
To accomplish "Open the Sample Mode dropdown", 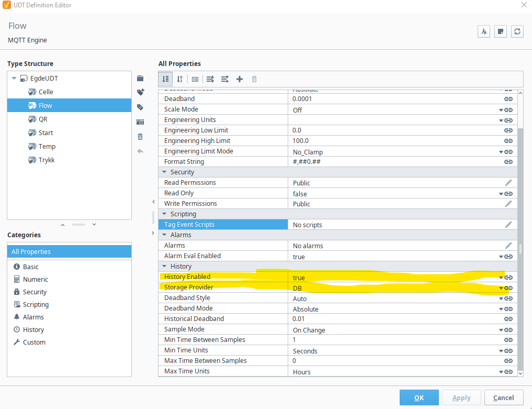I will pos(501,330).
